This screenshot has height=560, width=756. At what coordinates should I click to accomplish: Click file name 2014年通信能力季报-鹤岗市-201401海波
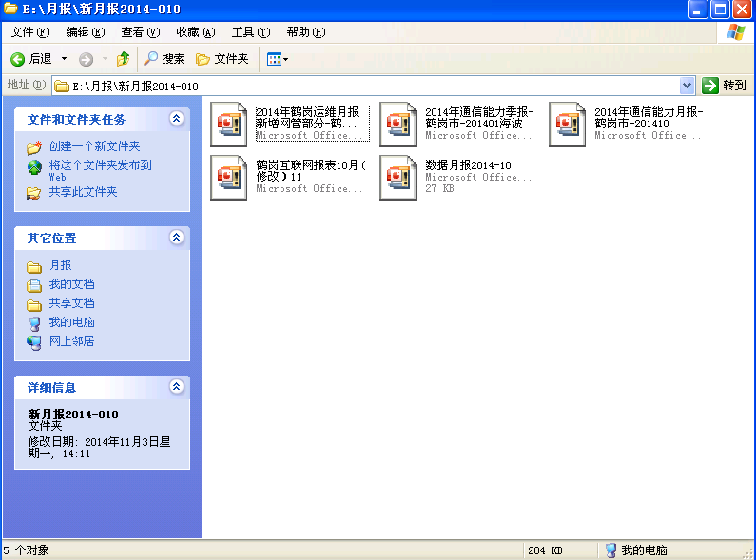tap(479, 118)
